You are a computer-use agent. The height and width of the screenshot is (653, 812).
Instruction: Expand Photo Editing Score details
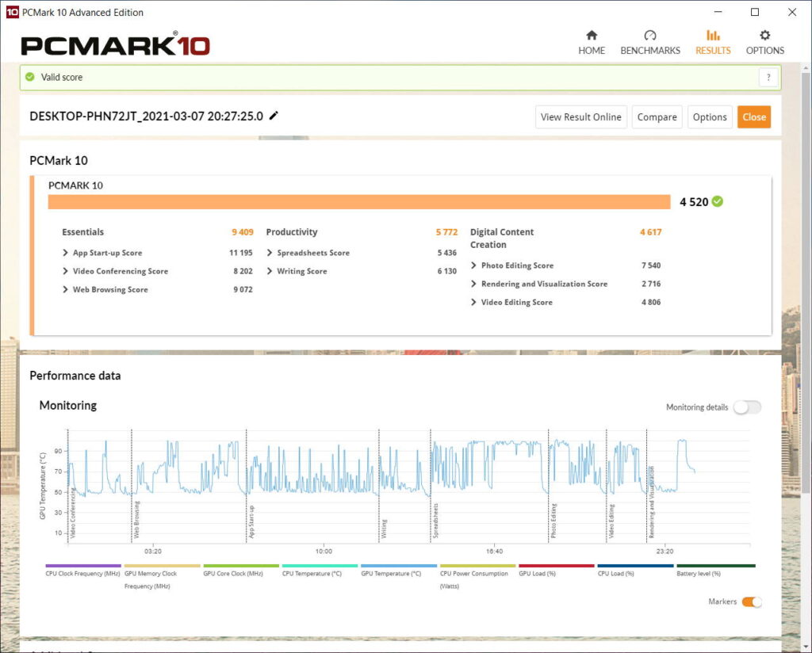point(473,265)
